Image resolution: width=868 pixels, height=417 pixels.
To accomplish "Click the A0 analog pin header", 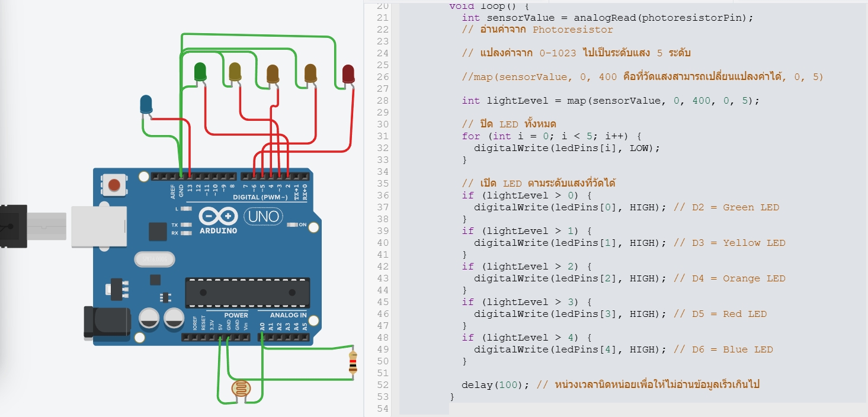I will click(x=262, y=338).
